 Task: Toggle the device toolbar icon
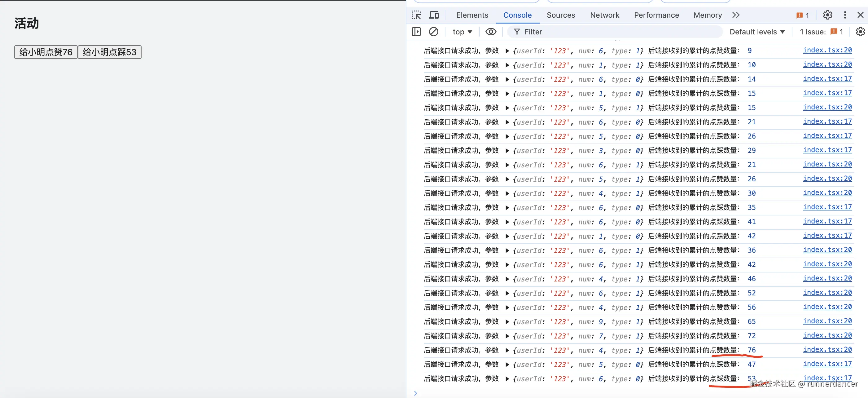[434, 15]
